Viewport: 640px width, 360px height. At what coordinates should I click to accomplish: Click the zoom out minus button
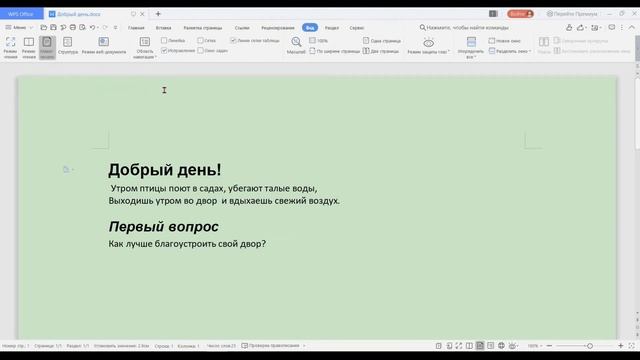coord(549,346)
